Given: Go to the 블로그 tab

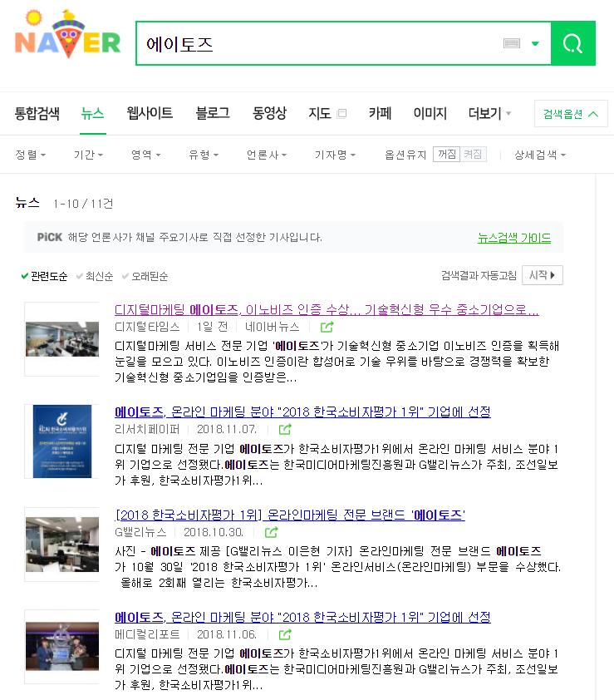Looking at the screenshot, I should pyautogui.click(x=213, y=113).
